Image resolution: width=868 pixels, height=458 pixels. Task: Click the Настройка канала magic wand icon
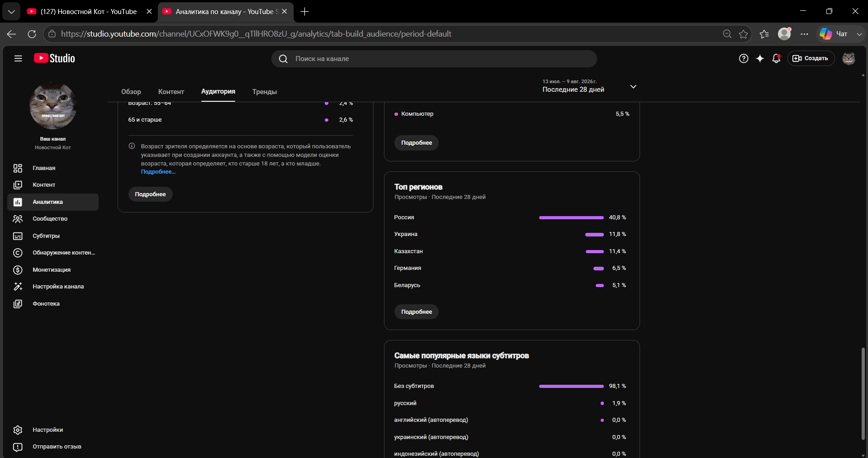coord(18,287)
